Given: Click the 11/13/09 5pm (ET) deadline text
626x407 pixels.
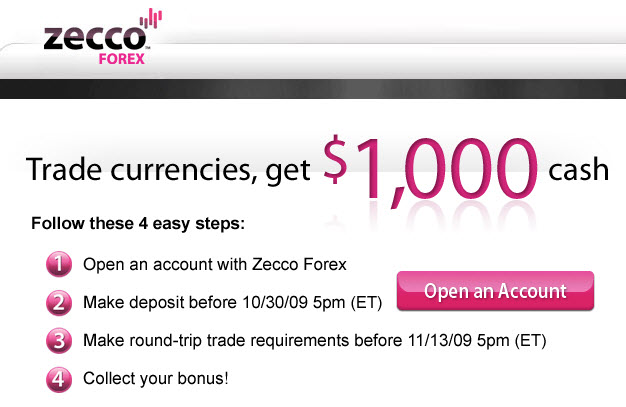Looking at the screenshot, I should point(477,341).
